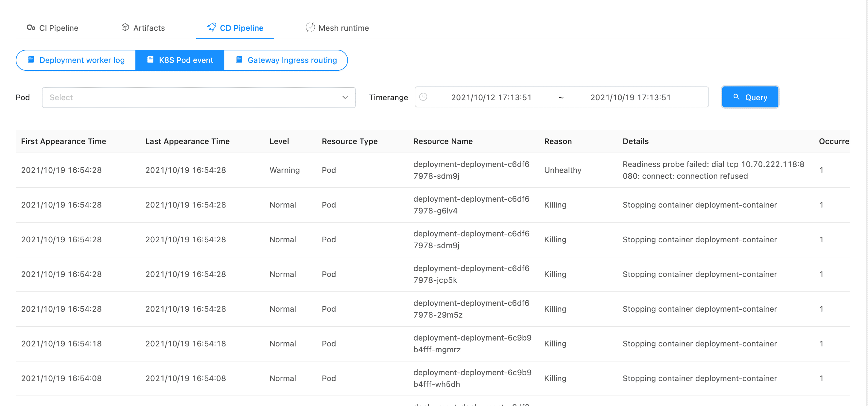
Task: Click the Details column header
Action: (635, 141)
